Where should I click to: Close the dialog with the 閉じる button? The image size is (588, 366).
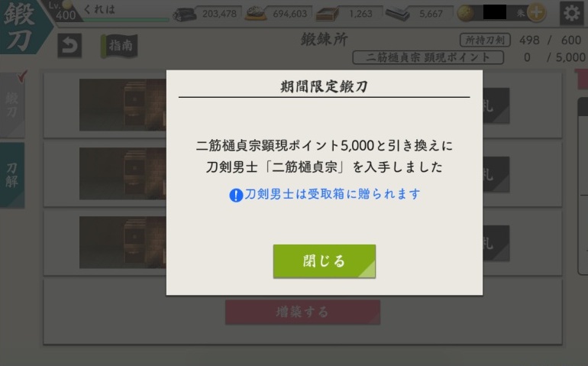[x=325, y=261]
